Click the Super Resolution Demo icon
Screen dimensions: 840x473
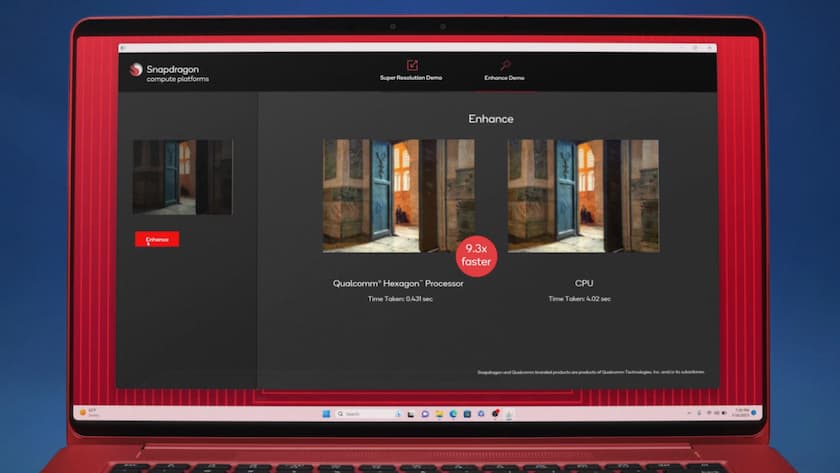tap(411, 65)
